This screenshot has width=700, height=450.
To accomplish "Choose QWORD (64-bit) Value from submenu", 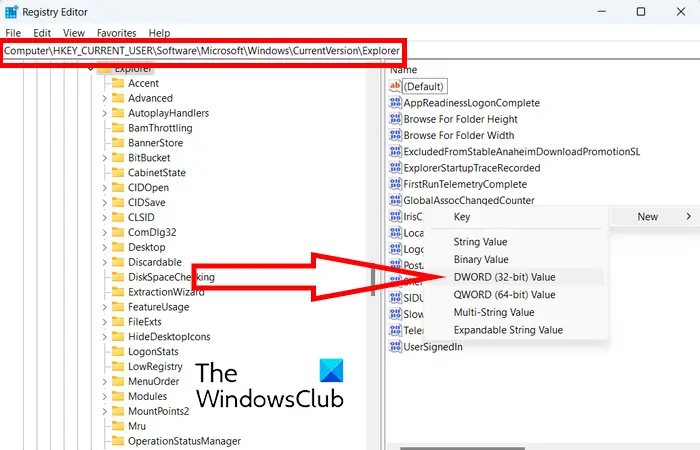I will 515,295.
